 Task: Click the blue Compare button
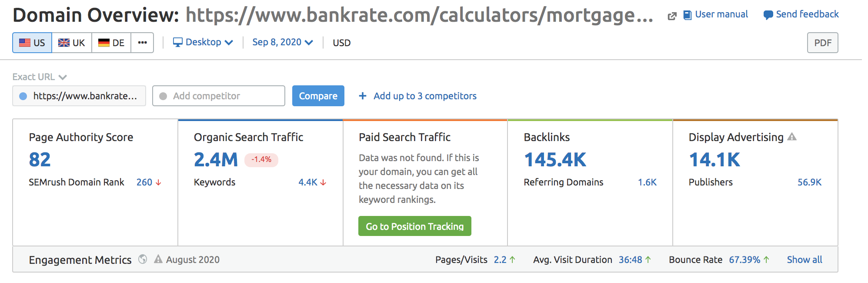tap(318, 96)
